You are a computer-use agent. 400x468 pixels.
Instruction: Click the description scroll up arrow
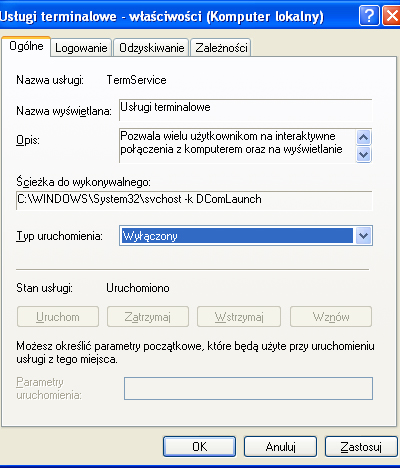363,137
